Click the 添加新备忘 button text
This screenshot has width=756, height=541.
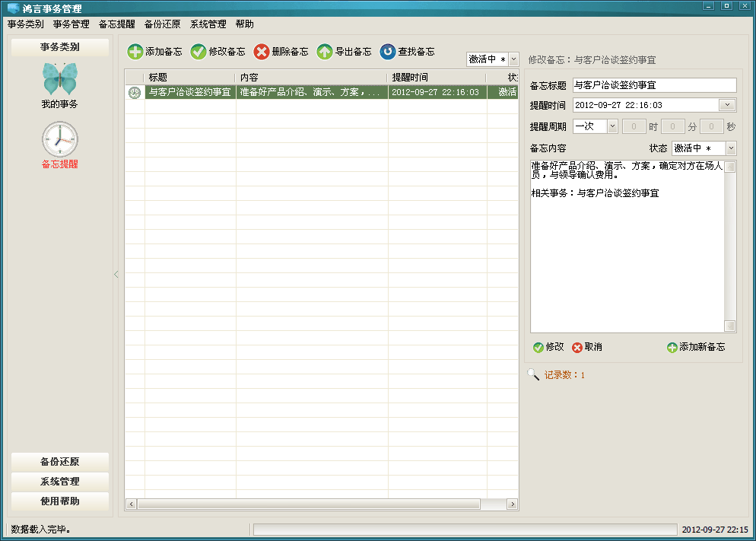pyautogui.click(x=702, y=347)
